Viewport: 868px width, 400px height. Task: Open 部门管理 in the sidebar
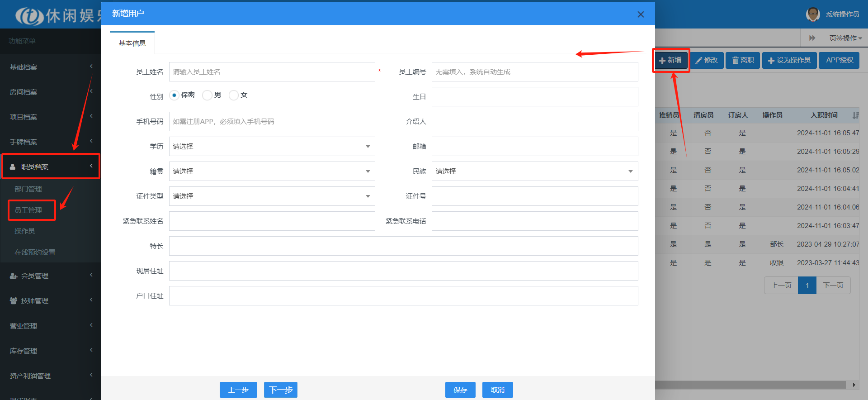click(28, 189)
